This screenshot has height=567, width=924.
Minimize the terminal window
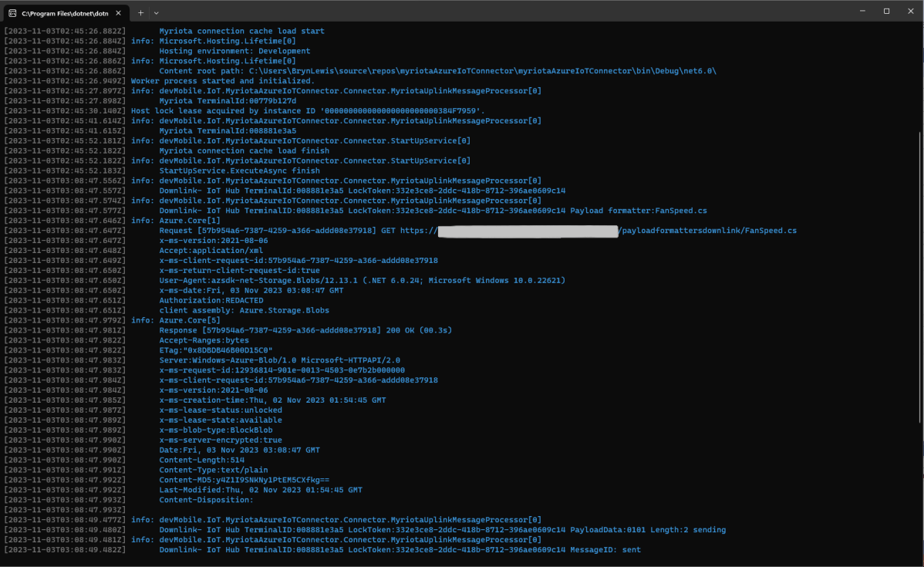coord(862,12)
